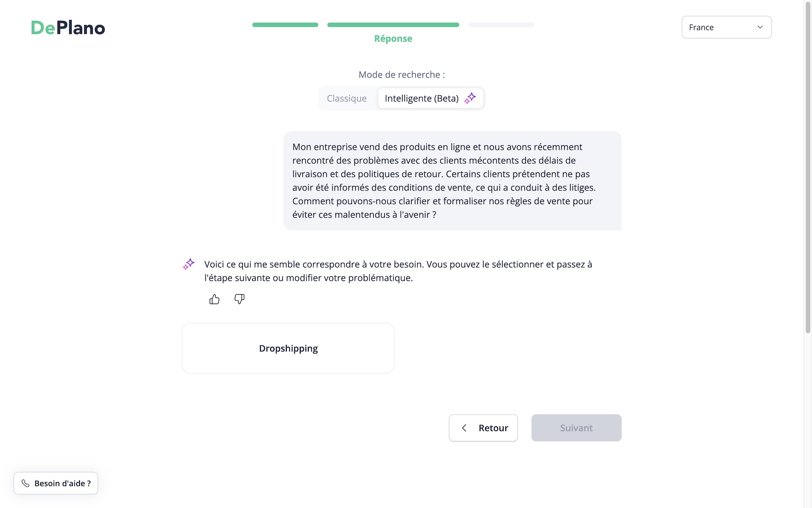This screenshot has height=508, width=812.
Task: Select the Dropshipping suggestion card
Action: 288,348
